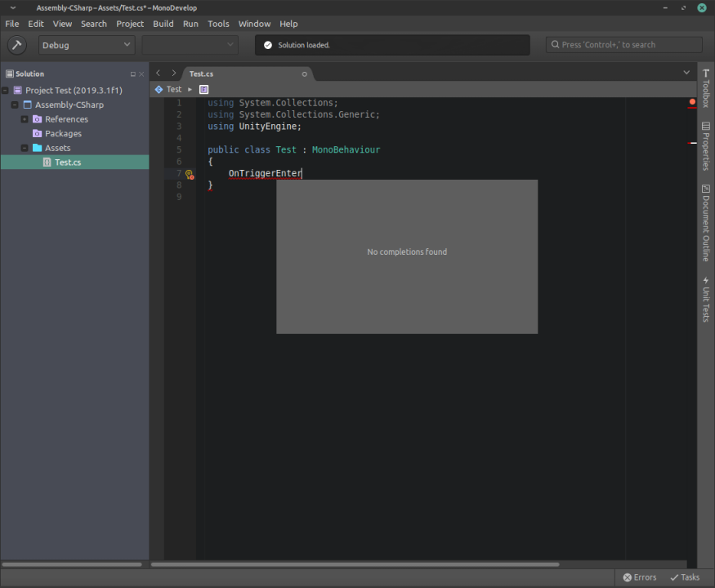This screenshot has width=715, height=588.
Task: Click the red error marker in editor margin
Action: point(692,102)
